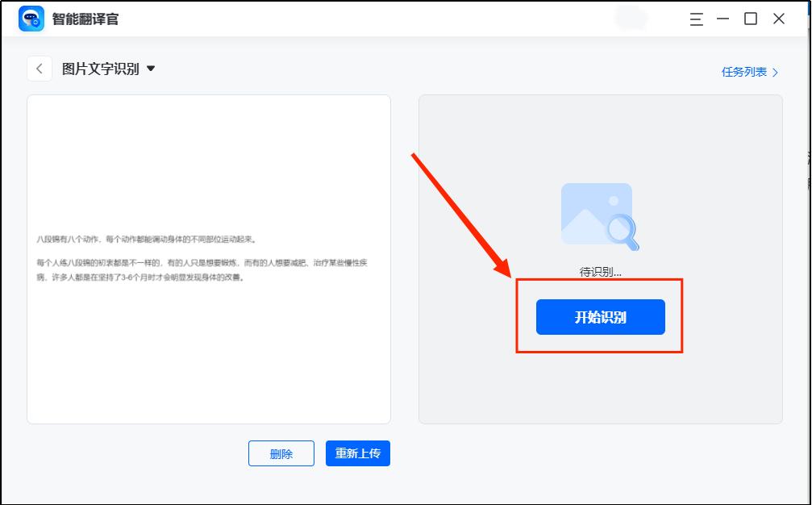Viewport: 812px width, 505px height.
Task: Click the chevron beside 任务列表
Action: [x=776, y=72]
